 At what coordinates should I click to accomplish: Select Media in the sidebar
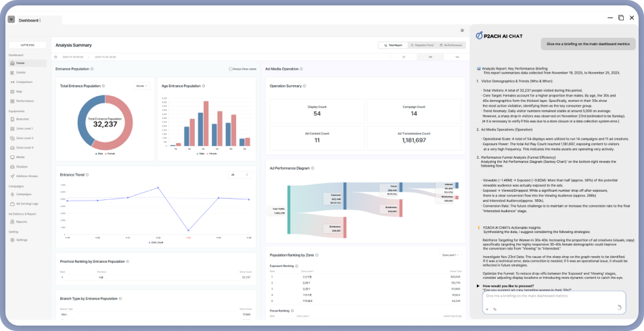pyautogui.click(x=20, y=157)
